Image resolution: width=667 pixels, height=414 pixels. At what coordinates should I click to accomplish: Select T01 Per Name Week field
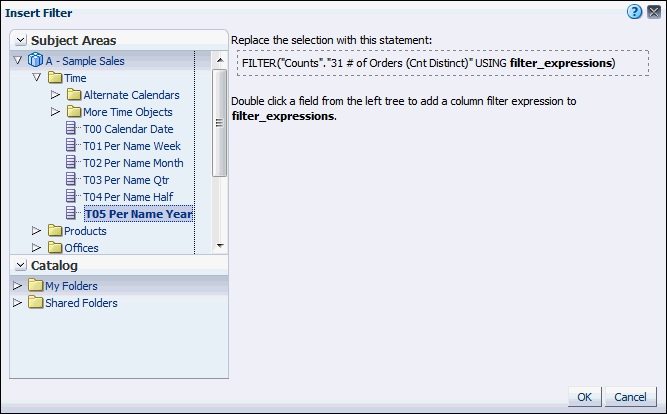tap(132, 146)
